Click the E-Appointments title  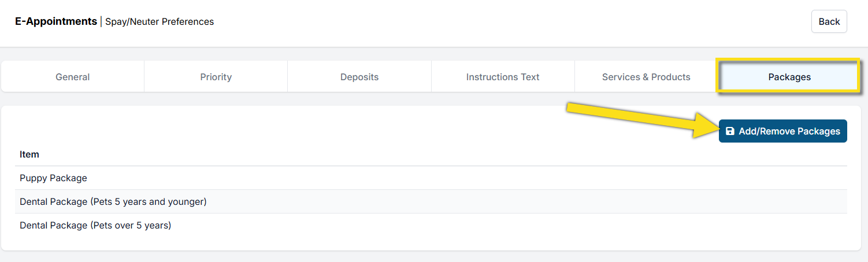point(56,21)
